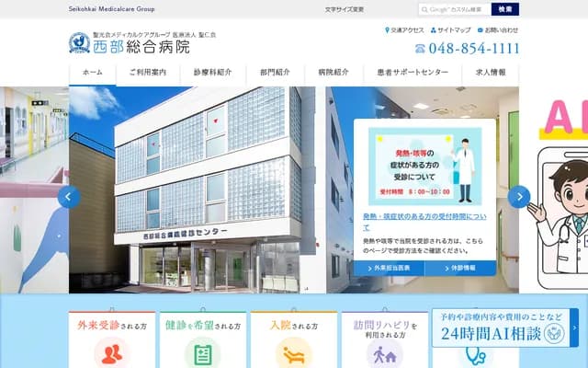Open お問い合わせ link
This screenshot has height=368, width=588.
(498, 30)
